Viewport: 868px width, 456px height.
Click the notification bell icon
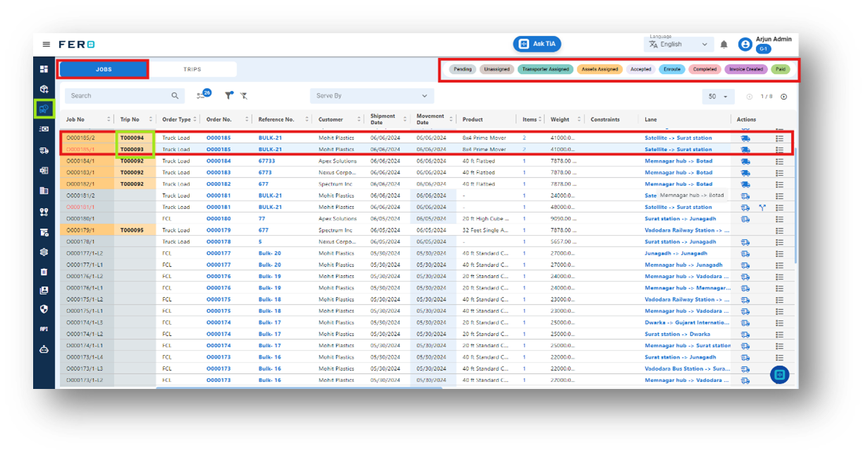pos(723,44)
